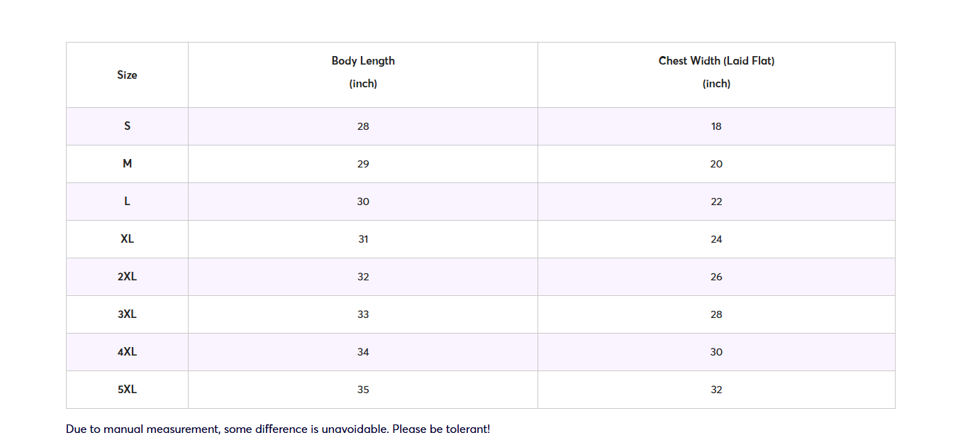
Task: Click body length value 35
Action: click(x=363, y=390)
